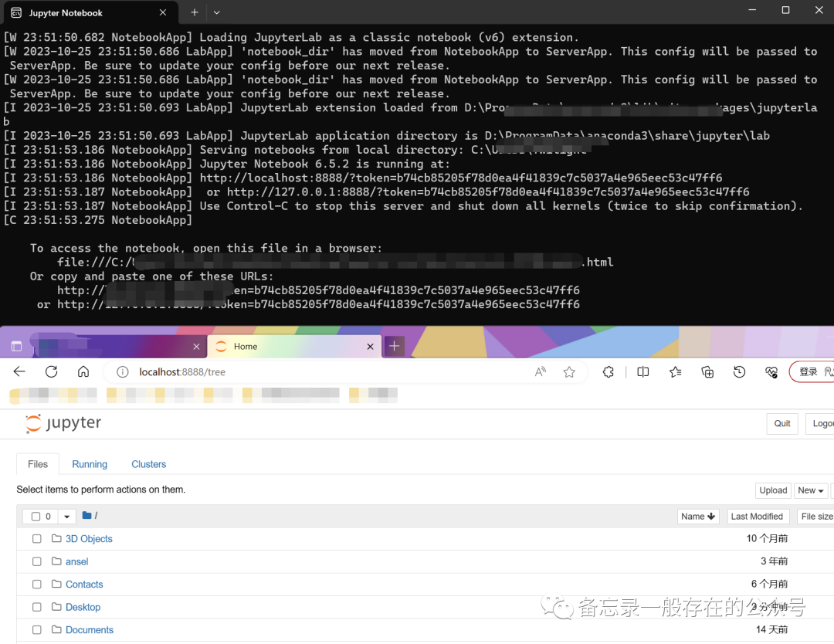834x644 pixels.
Task: Open favorites list icon
Action: tap(676, 371)
